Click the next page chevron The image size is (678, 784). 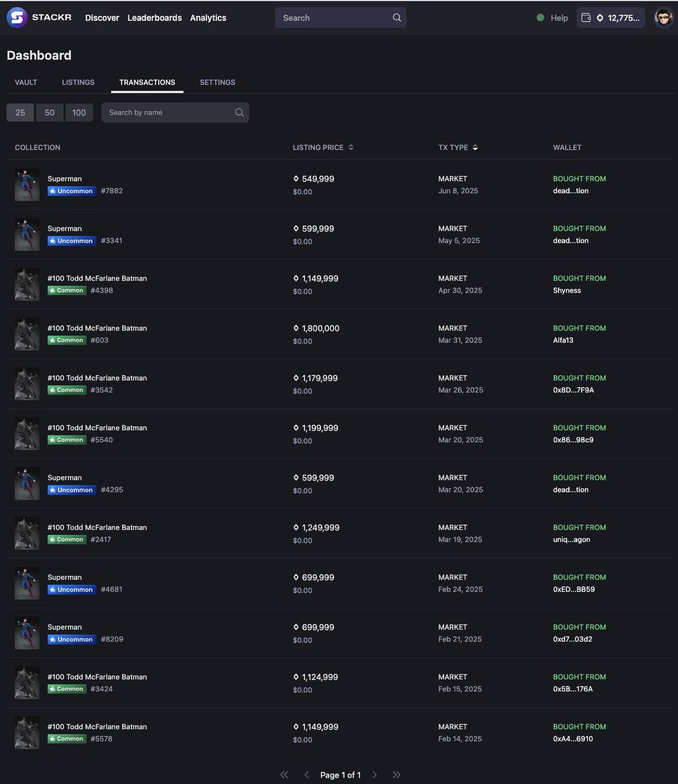pyautogui.click(x=375, y=774)
